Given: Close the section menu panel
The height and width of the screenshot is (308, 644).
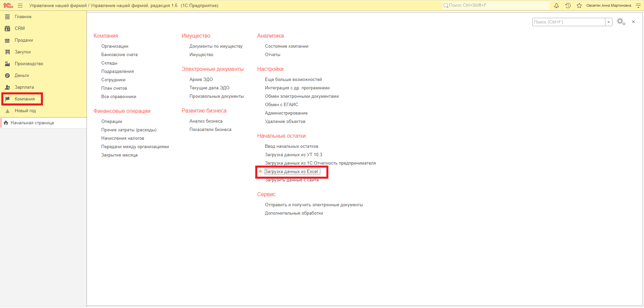Looking at the screenshot, I should coord(633,22).
